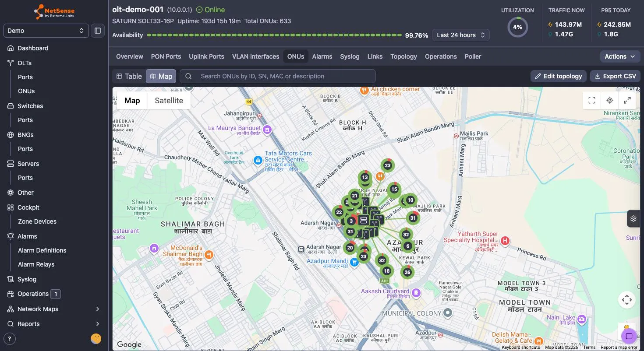Click the 242.85M P95 Today value
644x351 pixels.
point(618,25)
